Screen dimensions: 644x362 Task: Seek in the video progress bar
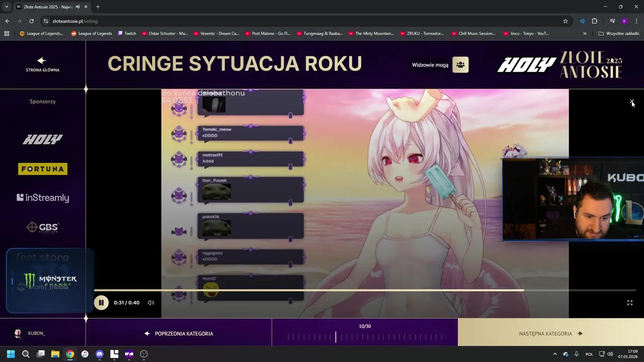click(x=365, y=290)
